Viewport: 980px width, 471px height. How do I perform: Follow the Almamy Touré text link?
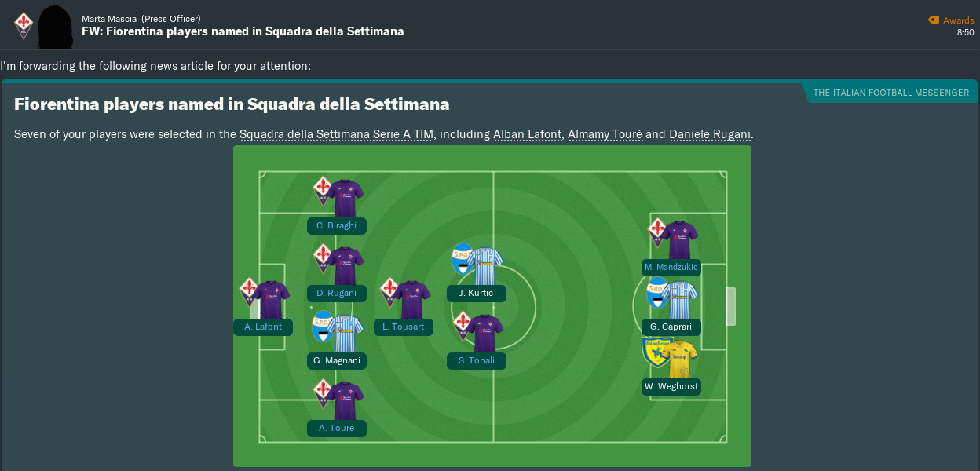(605, 134)
